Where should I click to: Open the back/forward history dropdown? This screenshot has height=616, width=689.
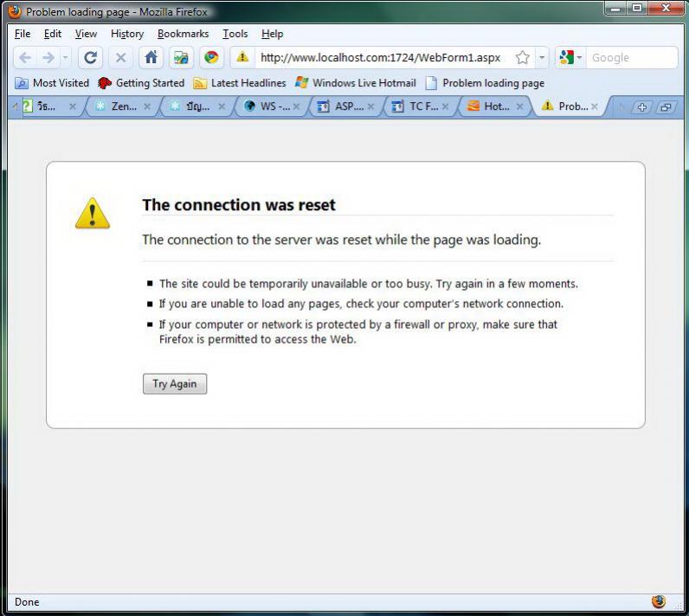click(x=65, y=57)
